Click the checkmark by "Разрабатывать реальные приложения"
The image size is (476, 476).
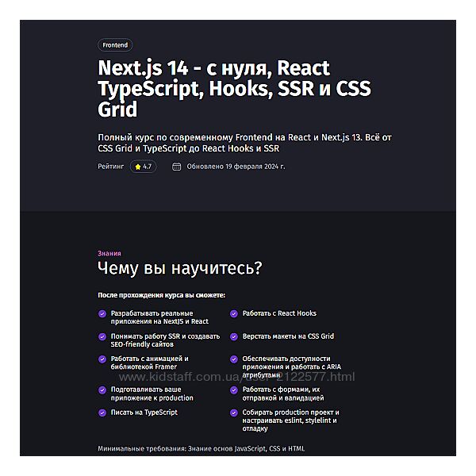[x=102, y=313]
